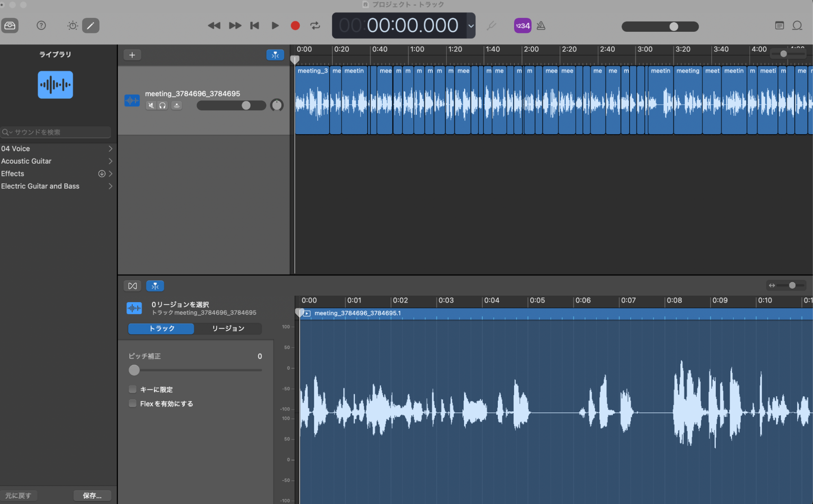
Task: Mute the meeting_3784696_3784695 track
Action: pos(151,106)
